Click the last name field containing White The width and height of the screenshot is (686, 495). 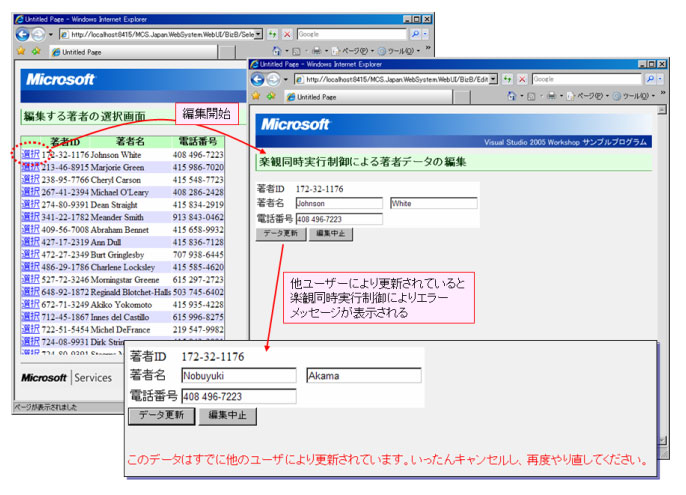pyautogui.click(x=434, y=204)
